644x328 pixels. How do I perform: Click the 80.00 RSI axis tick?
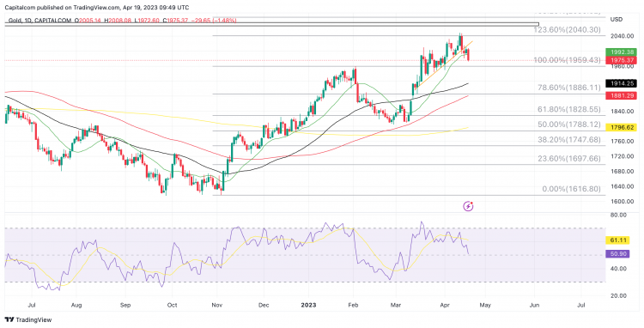click(x=618, y=215)
